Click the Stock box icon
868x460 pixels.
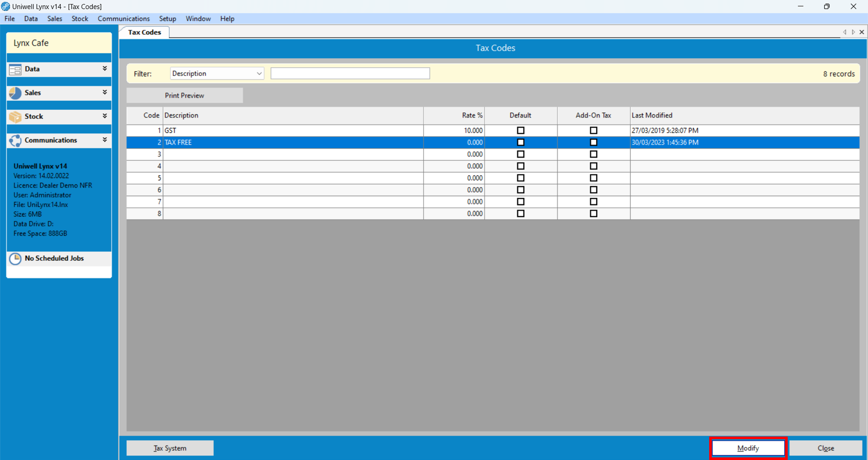click(15, 117)
